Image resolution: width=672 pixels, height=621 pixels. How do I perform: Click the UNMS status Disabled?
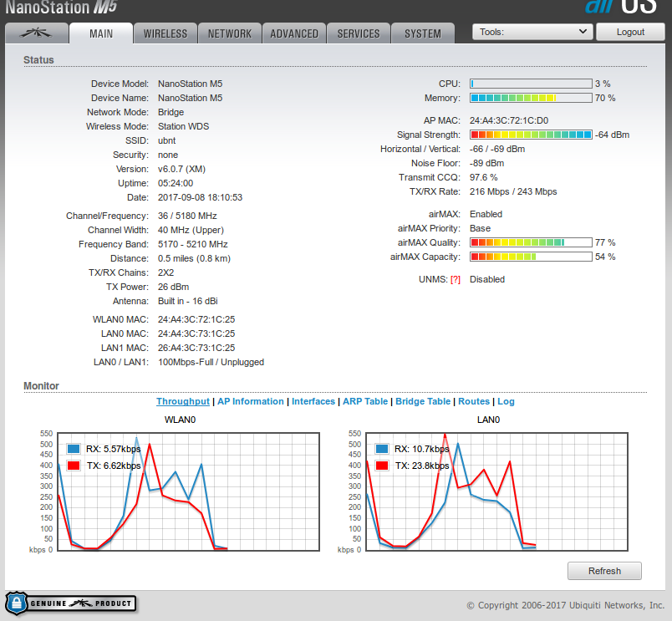487,279
